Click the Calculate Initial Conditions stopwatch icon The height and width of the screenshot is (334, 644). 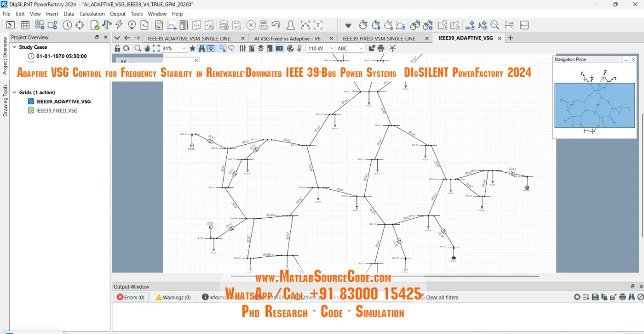363,25
